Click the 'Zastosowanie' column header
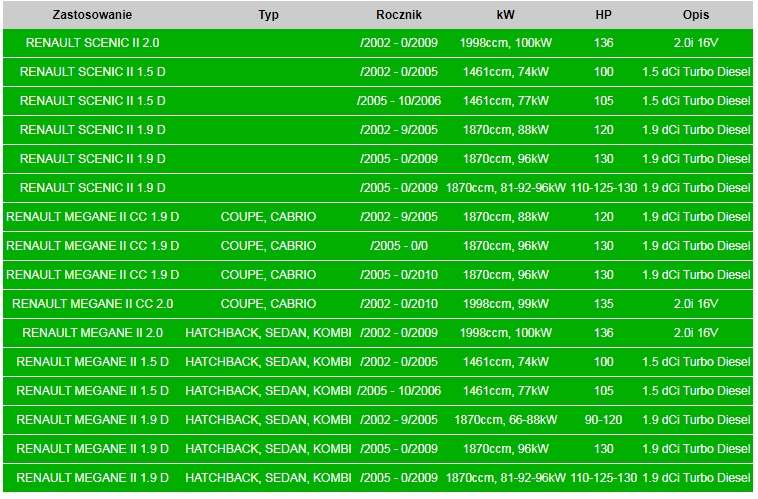 pos(92,15)
